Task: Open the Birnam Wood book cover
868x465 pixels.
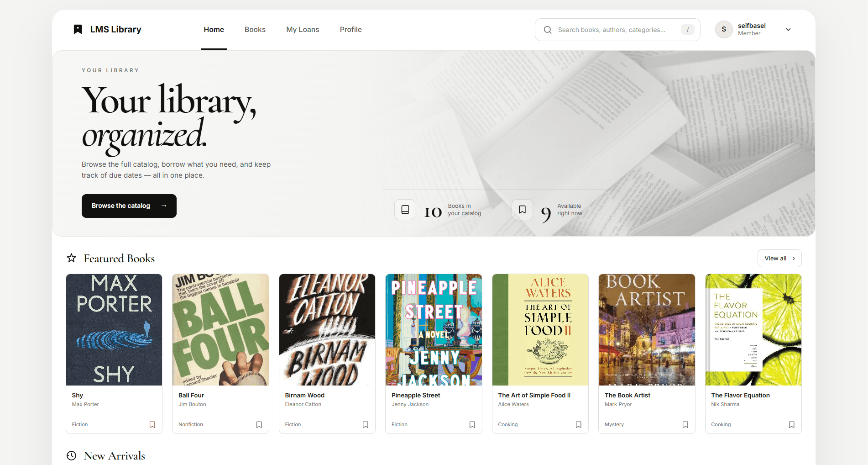Action: 327,330
